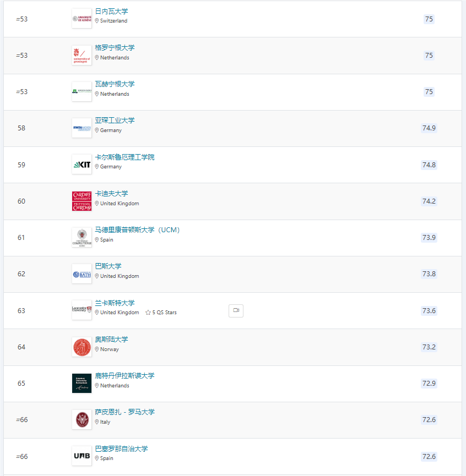Click the Erasmus University Rotterdam dark logo

tap(82, 383)
